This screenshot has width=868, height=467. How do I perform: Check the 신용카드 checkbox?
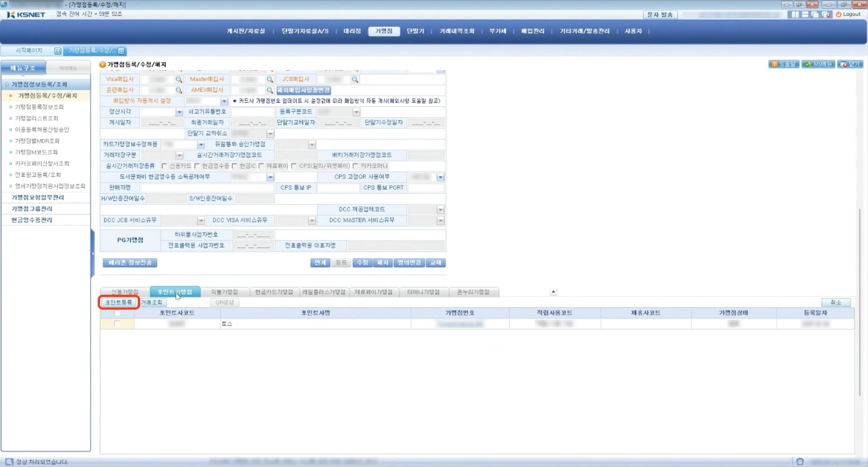click(164, 166)
